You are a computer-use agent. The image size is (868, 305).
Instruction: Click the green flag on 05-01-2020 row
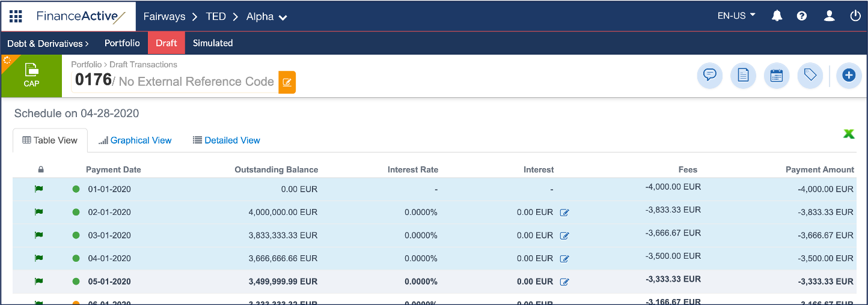click(x=39, y=281)
